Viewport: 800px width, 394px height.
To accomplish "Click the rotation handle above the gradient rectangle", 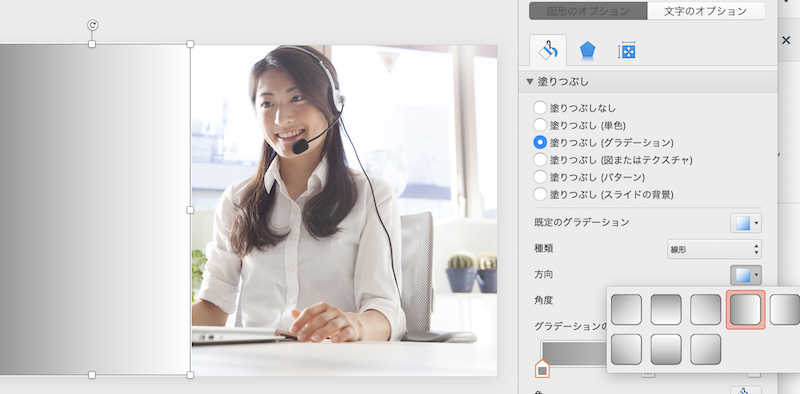I will [92, 25].
